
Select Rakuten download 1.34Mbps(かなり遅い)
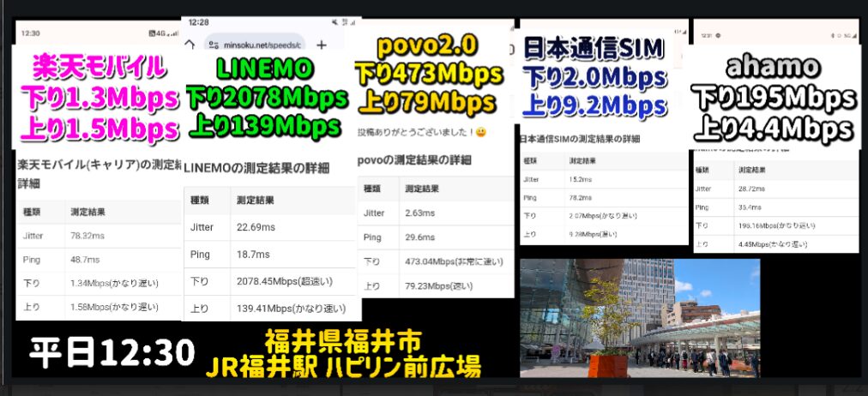115,283
